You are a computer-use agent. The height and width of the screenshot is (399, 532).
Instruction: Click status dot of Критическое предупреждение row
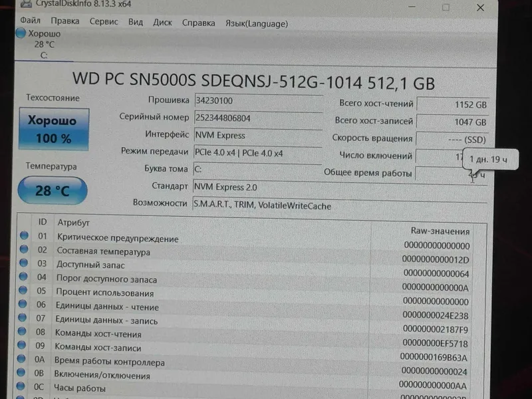tap(24, 235)
